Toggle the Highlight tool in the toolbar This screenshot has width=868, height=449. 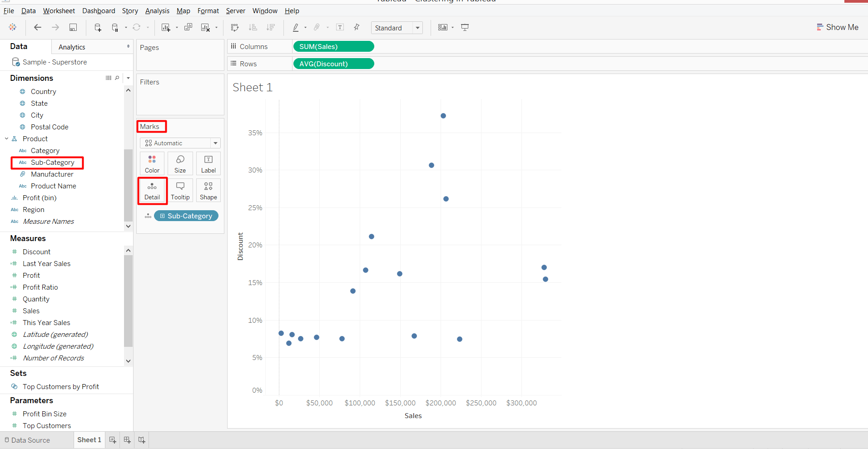click(296, 27)
